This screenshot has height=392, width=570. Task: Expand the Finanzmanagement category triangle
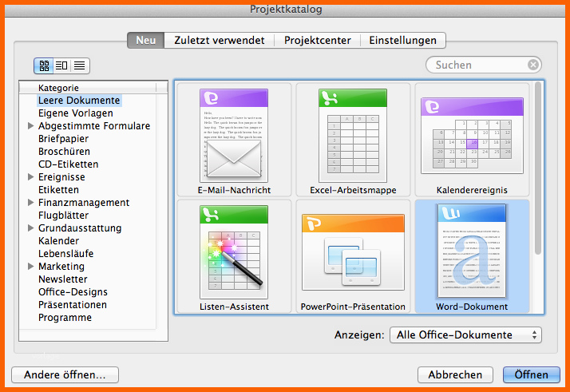[x=31, y=203]
